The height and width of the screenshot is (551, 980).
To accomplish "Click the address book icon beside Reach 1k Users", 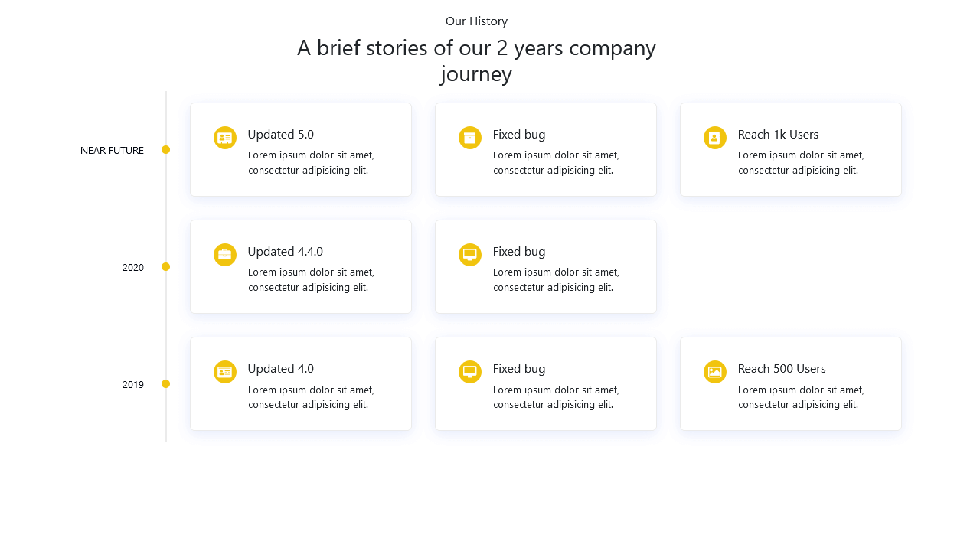I will (714, 138).
